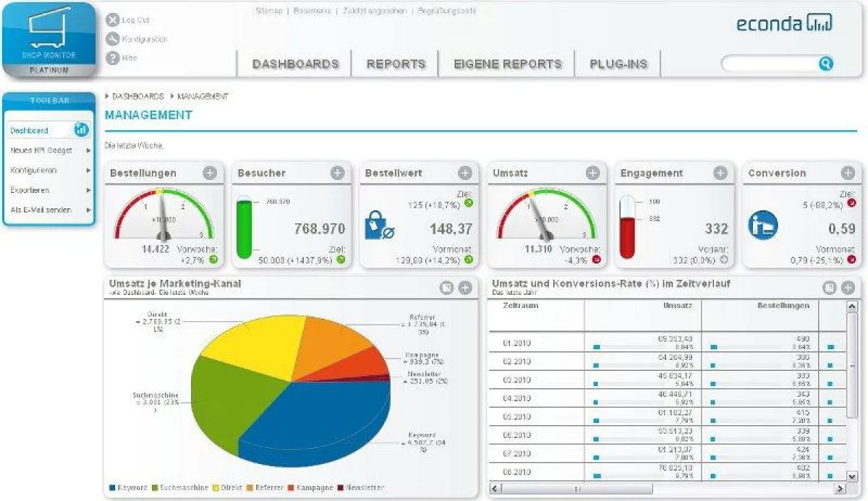Open the PLUG-INS menu

[x=618, y=64]
